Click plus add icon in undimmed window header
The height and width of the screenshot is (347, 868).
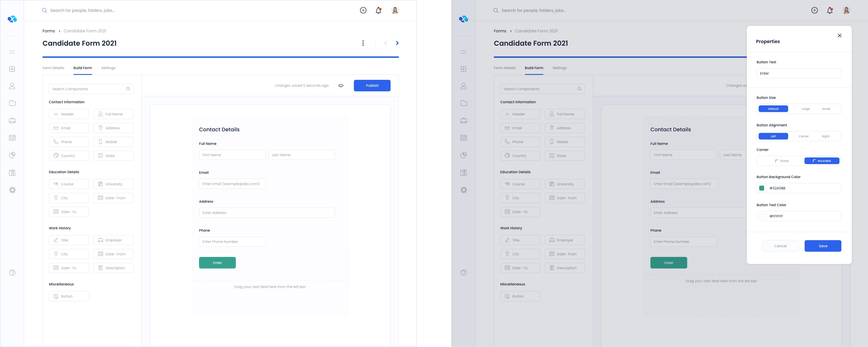tap(363, 10)
